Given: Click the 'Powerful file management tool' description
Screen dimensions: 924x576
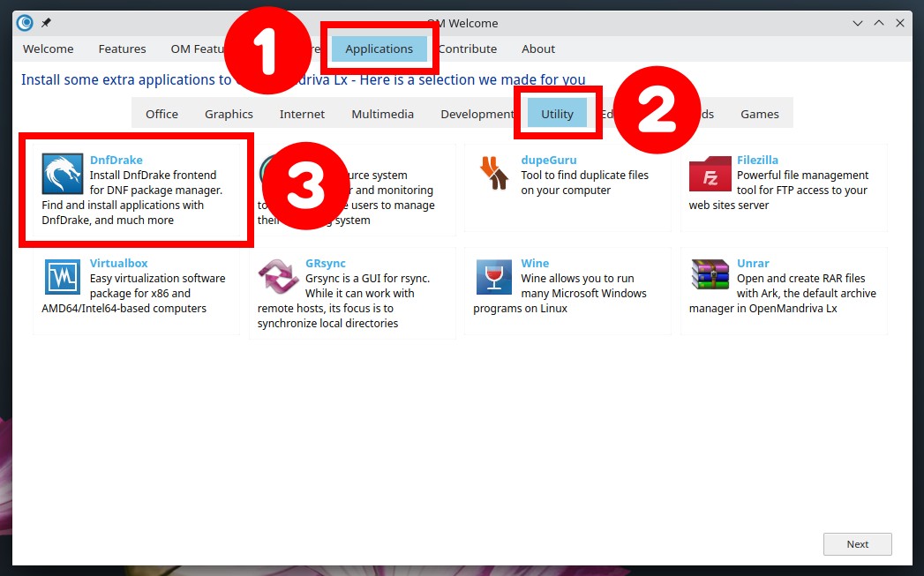Looking at the screenshot, I should (x=778, y=191).
